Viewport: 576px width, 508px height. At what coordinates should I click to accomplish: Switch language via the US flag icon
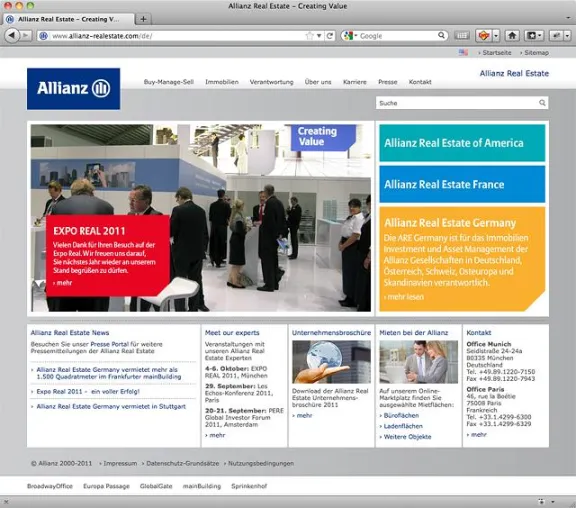click(463, 53)
